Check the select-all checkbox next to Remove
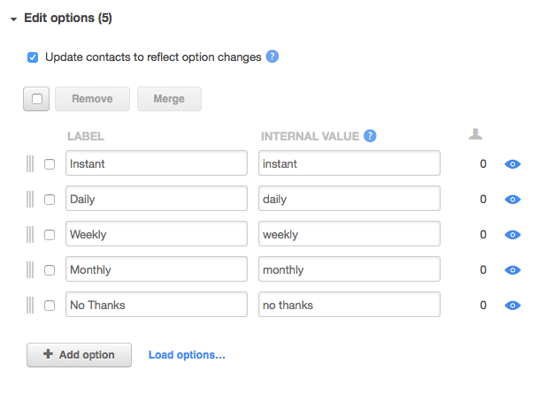Image resolution: width=545 pixels, height=393 pixels. pyautogui.click(x=36, y=99)
